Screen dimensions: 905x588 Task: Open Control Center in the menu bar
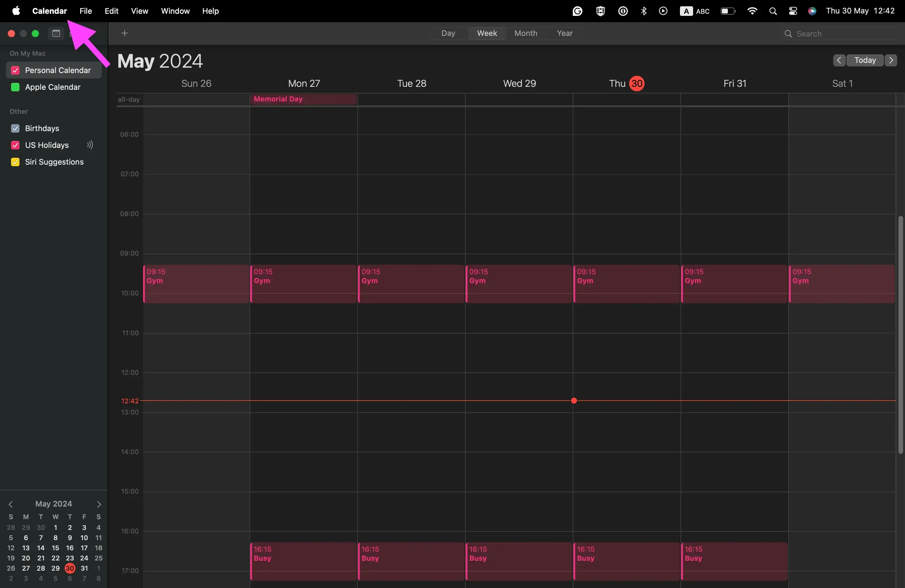pos(793,11)
